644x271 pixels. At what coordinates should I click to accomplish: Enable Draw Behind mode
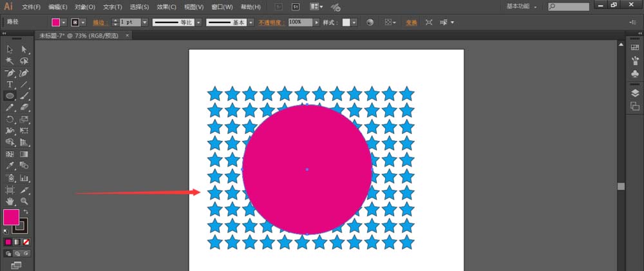pyautogui.click(x=17, y=254)
